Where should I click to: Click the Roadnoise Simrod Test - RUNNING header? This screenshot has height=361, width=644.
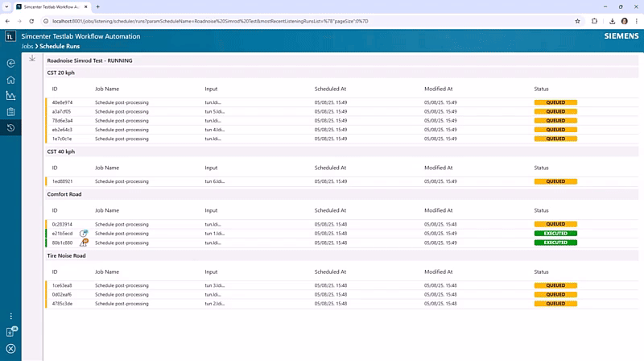pos(342,60)
